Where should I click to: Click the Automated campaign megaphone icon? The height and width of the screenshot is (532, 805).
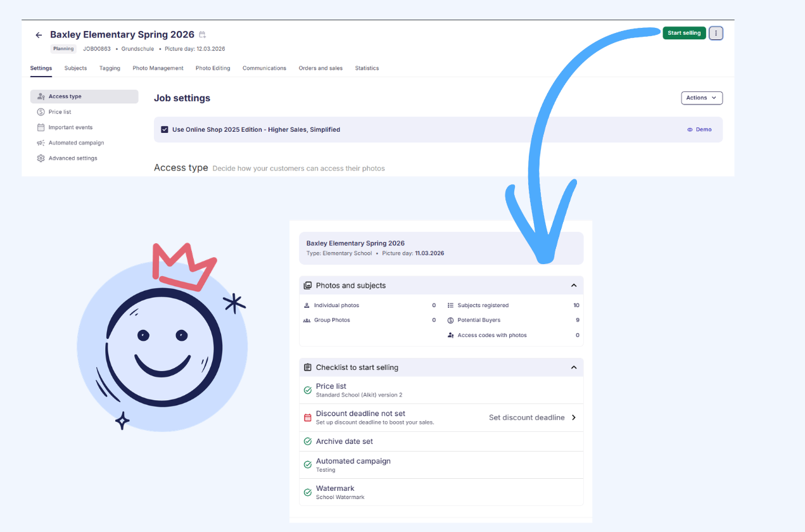40,142
